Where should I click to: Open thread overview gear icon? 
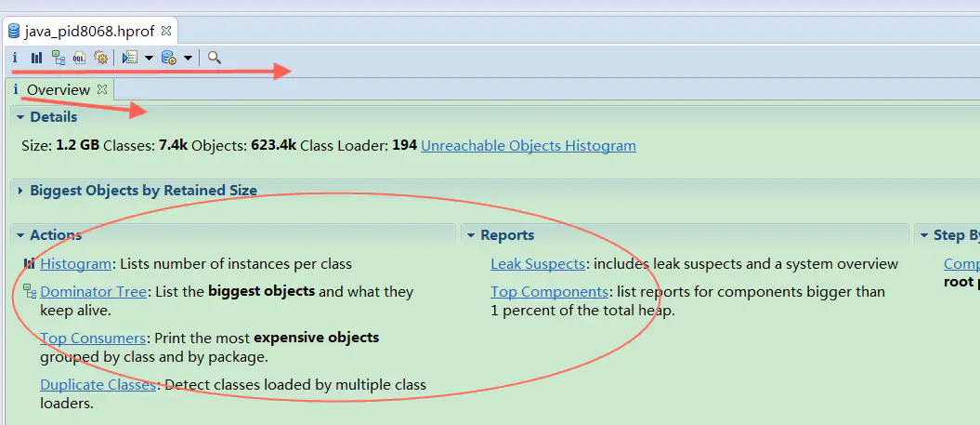(x=100, y=58)
